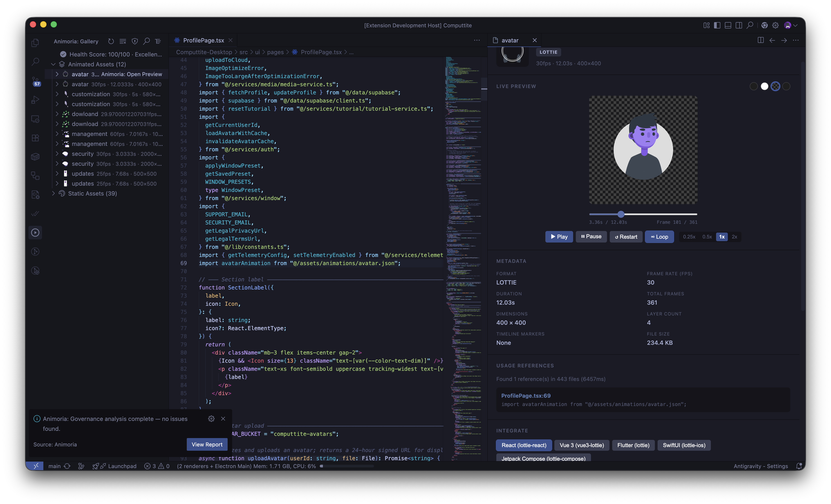Collapse all items in the Animoria Gallery
This screenshot has height=504, width=831.
[158, 41]
